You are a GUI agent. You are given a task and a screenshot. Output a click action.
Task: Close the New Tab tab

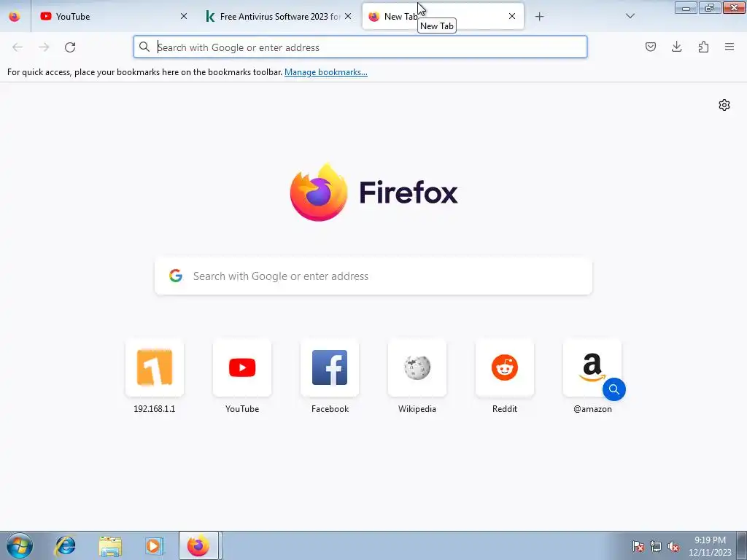pos(511,16)
